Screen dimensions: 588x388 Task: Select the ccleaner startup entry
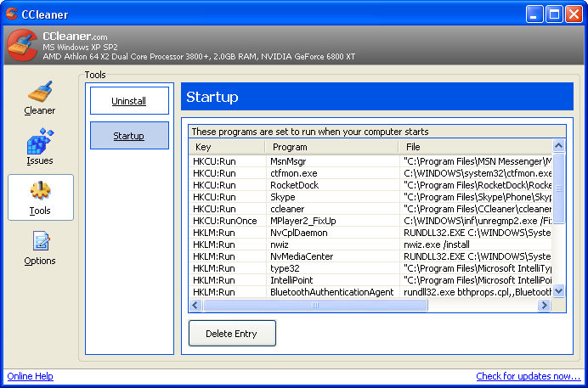click(370, 209)
